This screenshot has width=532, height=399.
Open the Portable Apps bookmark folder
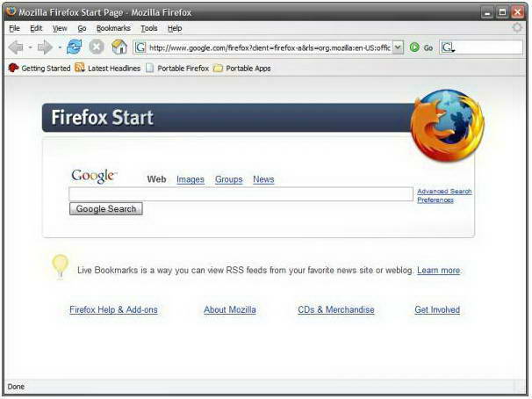click(x=242, y=68)
